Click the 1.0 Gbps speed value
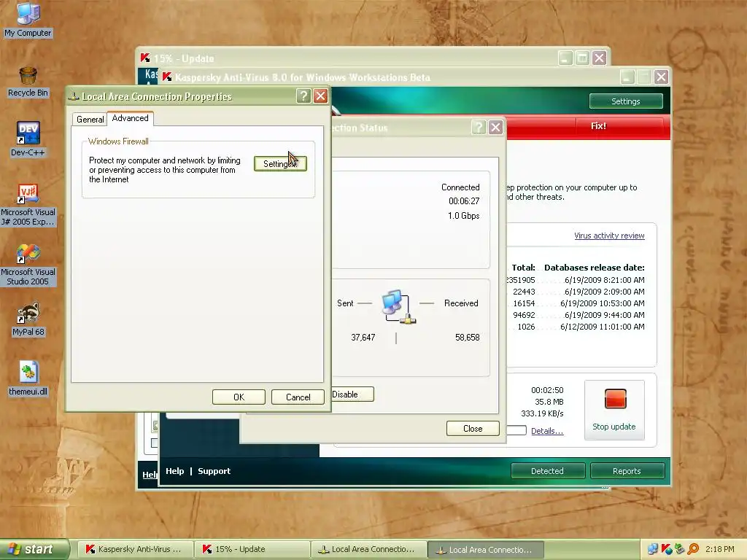The image size is (747, 560). [463, 216]
